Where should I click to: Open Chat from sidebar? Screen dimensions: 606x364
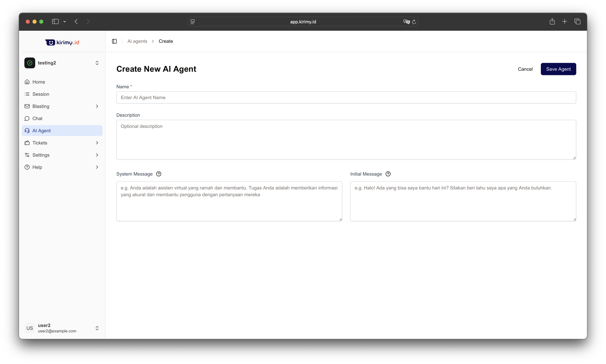37,118
